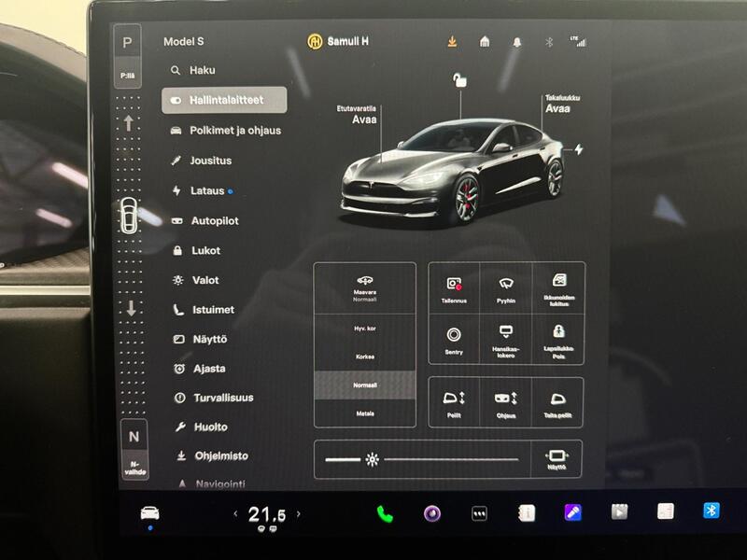Select the Peilit mirror adjustment icon
This screenshot has height=560, width=747.
[x=454, y=401]
